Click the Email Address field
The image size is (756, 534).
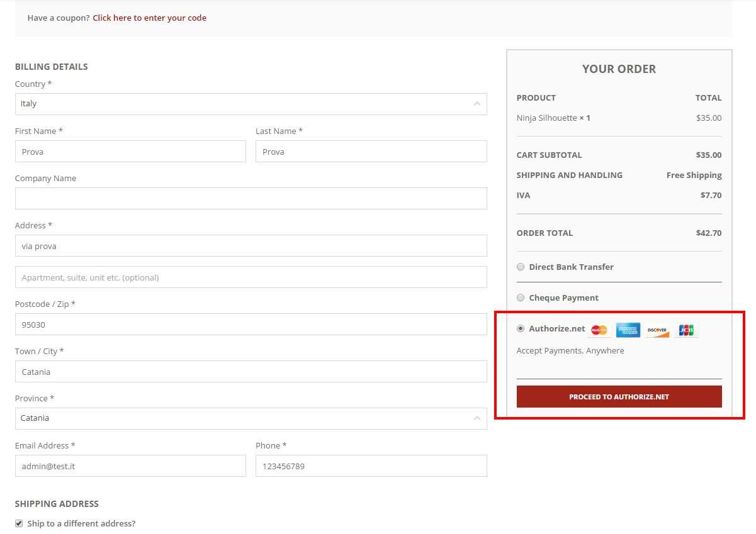point(130,466)
